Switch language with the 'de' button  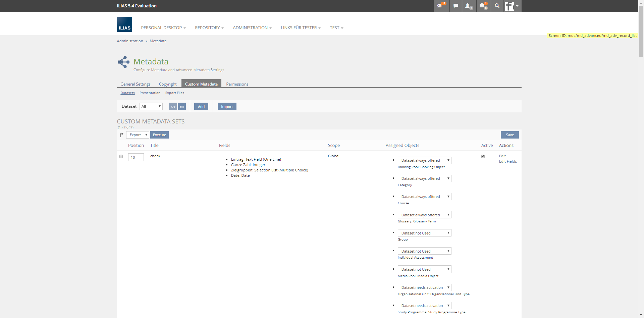point(173,106)
